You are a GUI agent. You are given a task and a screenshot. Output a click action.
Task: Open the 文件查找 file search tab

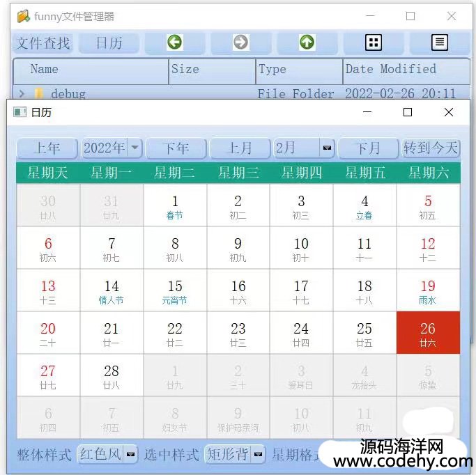click(x=43, y=43)
